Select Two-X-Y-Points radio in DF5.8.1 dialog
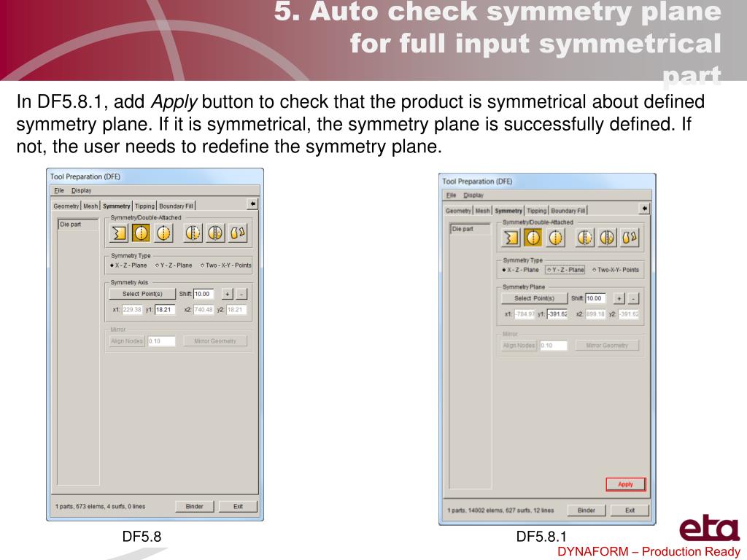The image size is (747, 560). coord(616,270)
